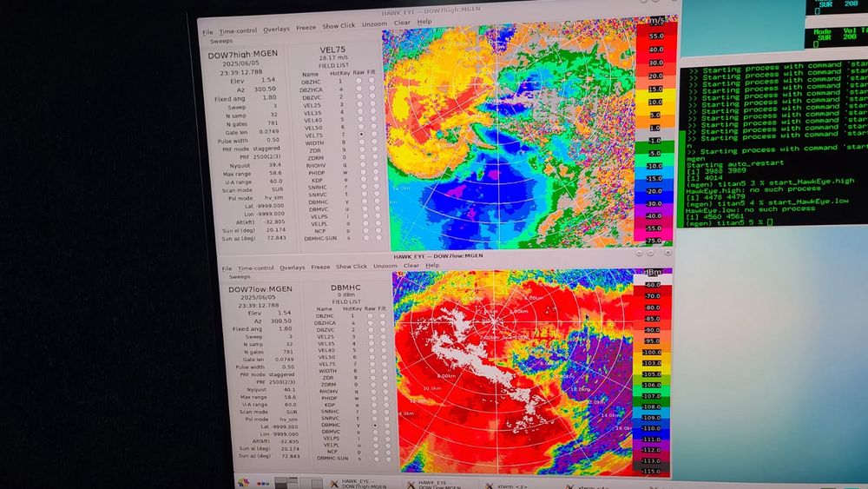Open File menu in DOW7low window

pos(227,268)
